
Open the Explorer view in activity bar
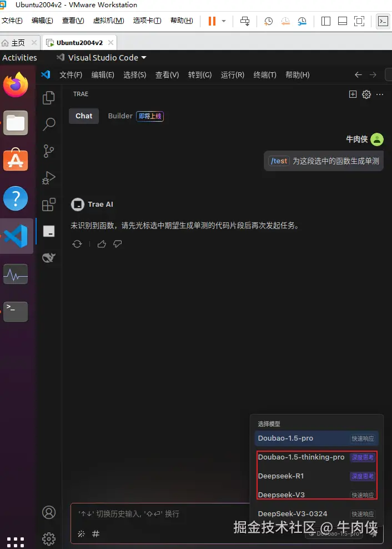click(x=49, y=98)
